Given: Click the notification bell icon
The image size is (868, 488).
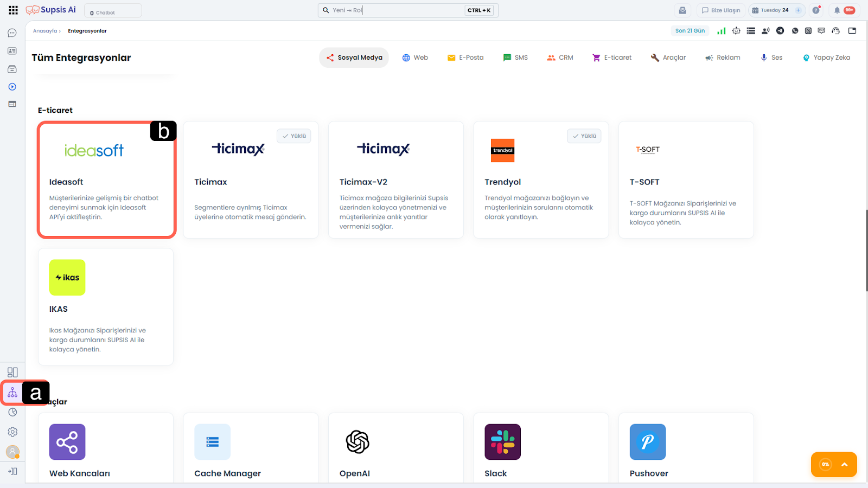Looking at the screenshot, I should (837, 10).
